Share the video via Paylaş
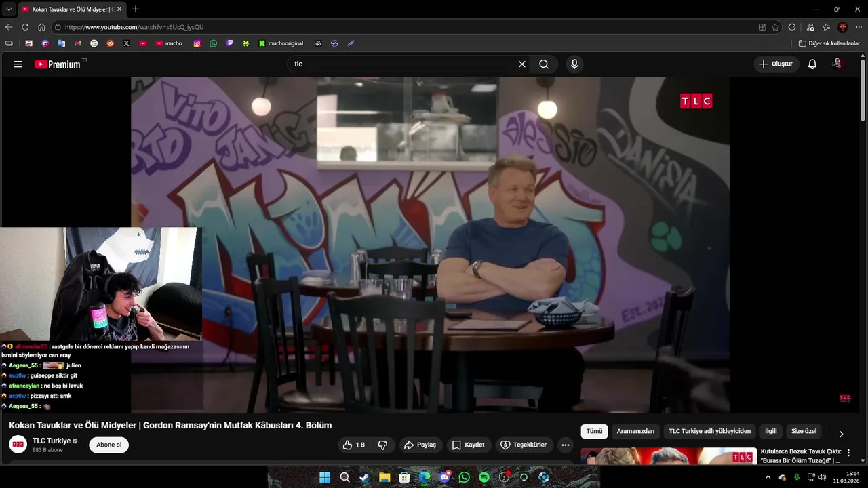The width and height of the screenshot is (868, 488). pyautogui.click(x=420, y=445)
